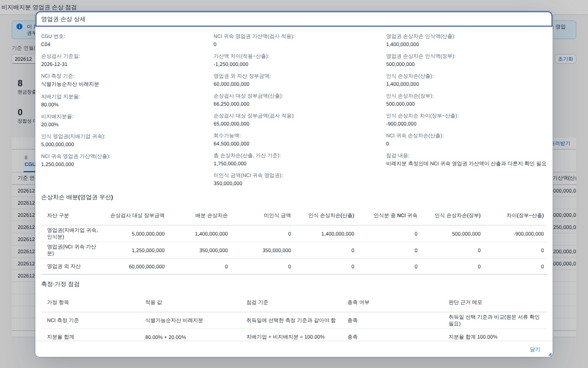Click the dialog title 영업권 손상 상세
The width and height of the screenshot is (588, 368).
click(x=63, y=19)
